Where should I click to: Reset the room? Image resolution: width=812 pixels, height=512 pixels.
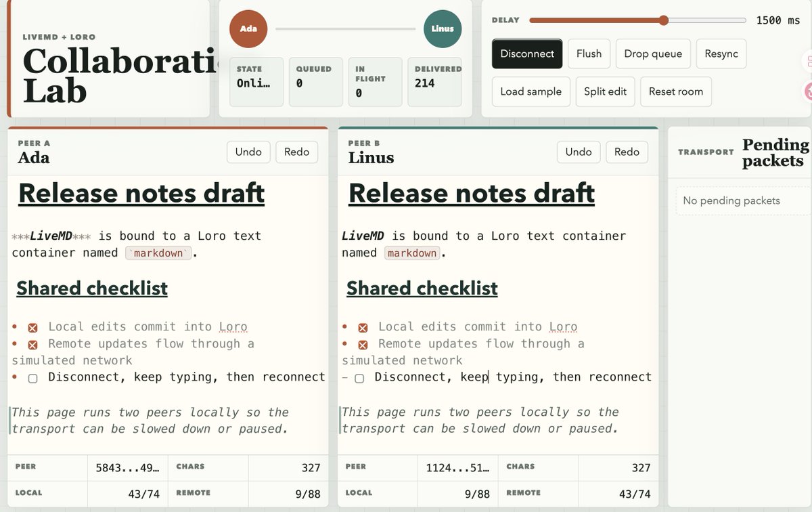tap(676, 91)
